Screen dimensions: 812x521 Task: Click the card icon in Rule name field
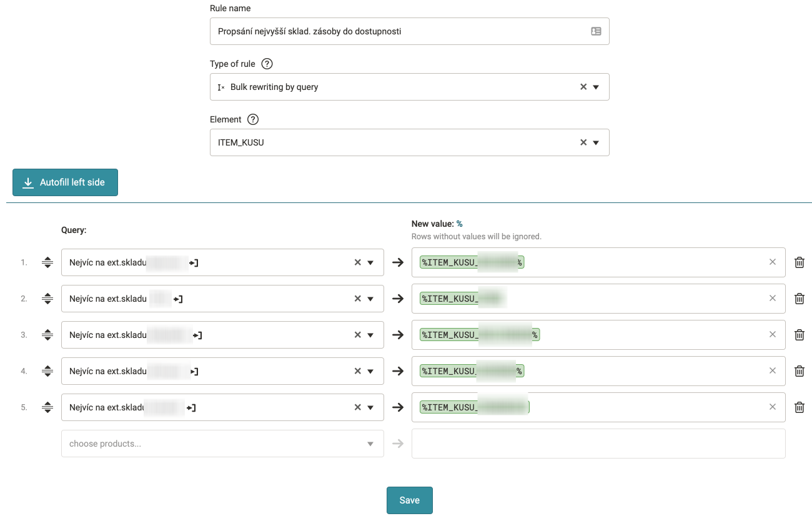point(596,31)
